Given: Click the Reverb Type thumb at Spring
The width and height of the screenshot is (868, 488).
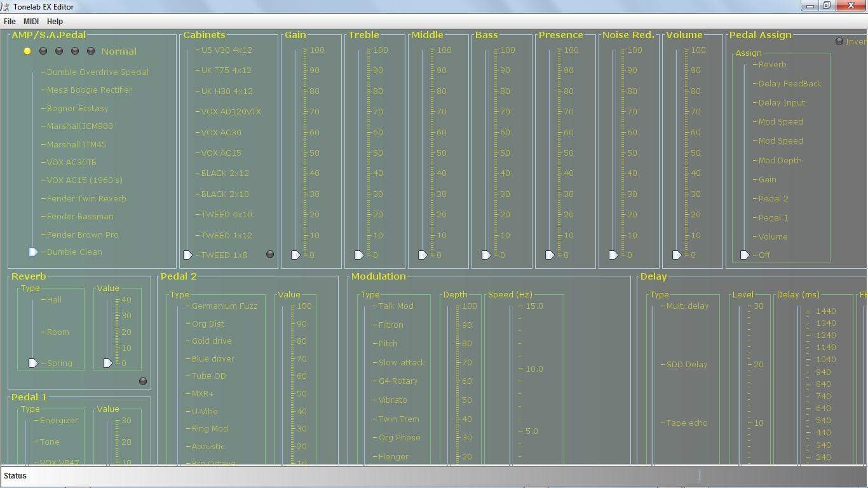Looking at the screenshot, I should pyautogui.click(x=33, y=363).
